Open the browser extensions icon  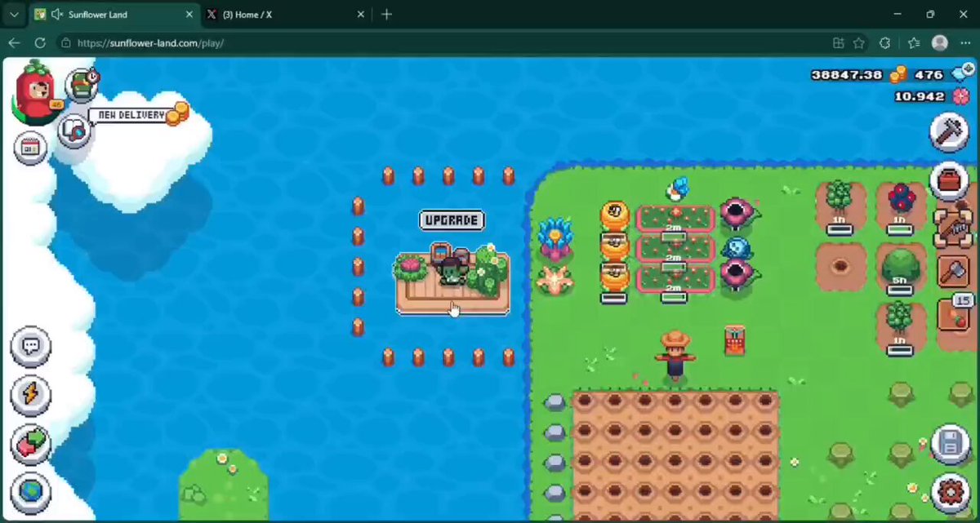pyautogui.click(x=884, y=43)
